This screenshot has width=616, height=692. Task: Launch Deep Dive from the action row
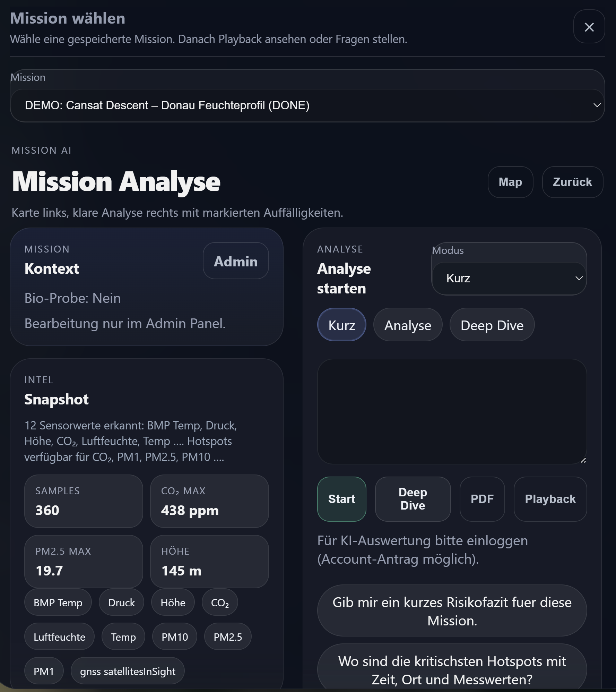tap(413, 499)
